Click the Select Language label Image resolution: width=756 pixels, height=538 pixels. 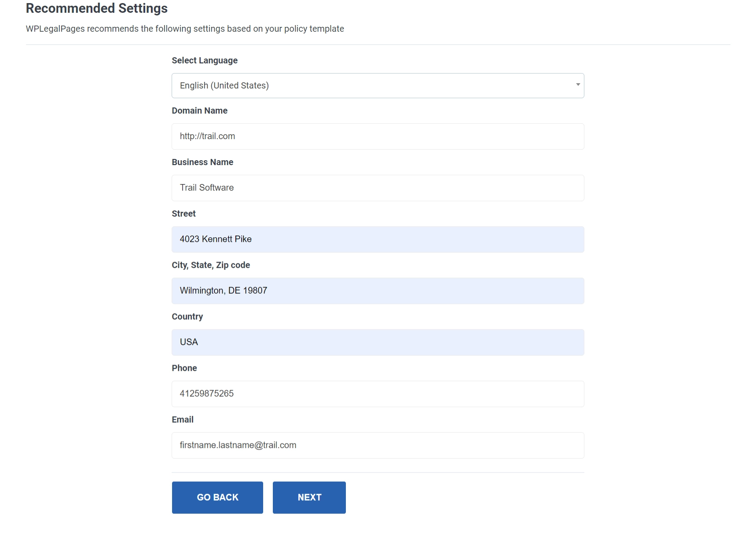[205, 60]
